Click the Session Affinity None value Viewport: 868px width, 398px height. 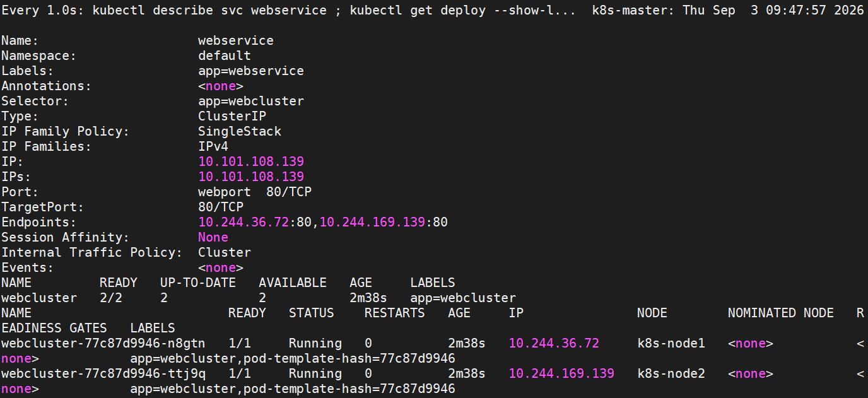click(213, 237)
